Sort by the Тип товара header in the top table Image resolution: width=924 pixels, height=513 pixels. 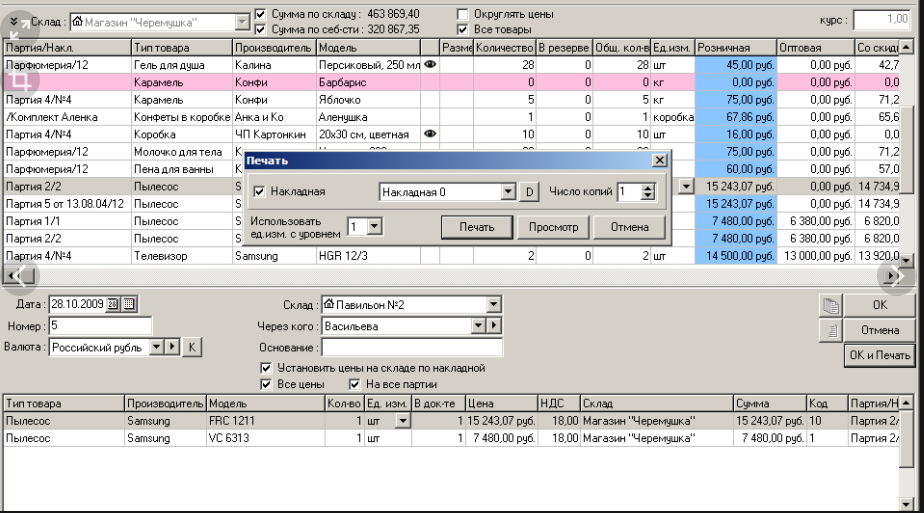coord(182,48)
